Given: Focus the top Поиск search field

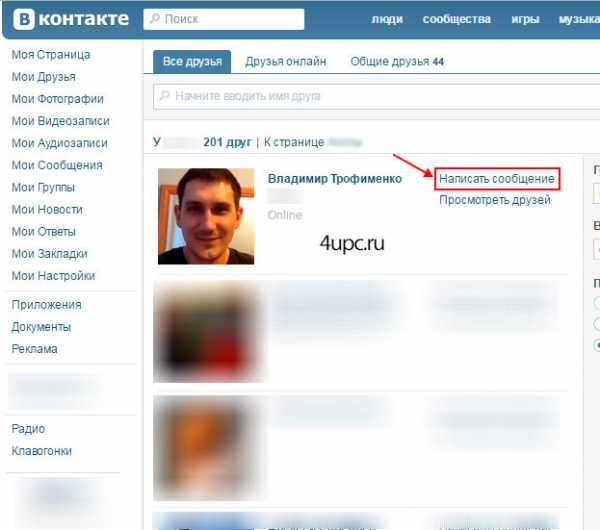Looking at the screenshot, I should click(223, 19).
